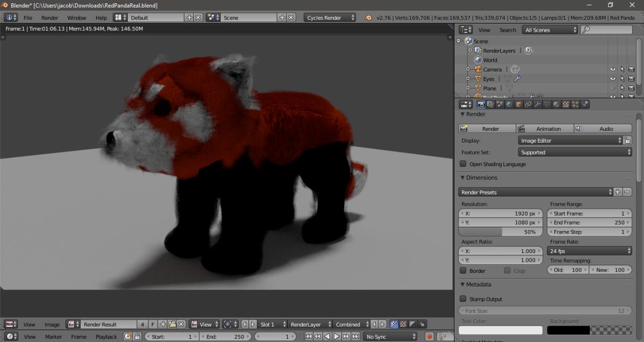Open the Scene properties tab

[x=500, y=105]
